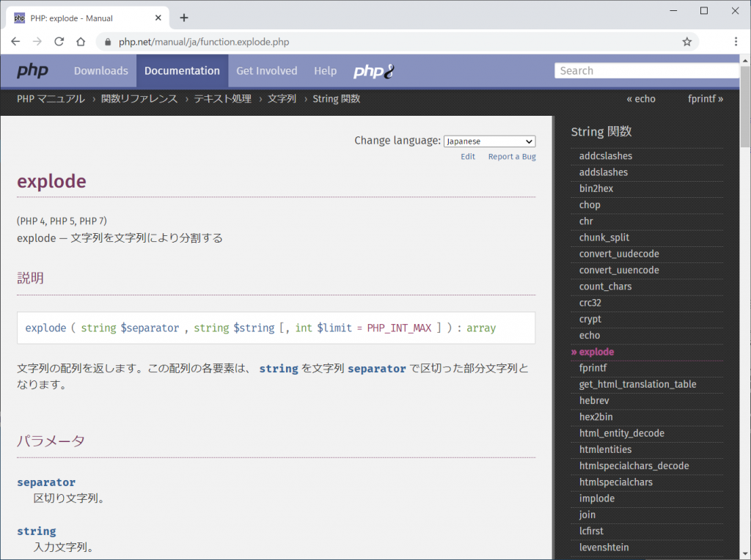This screenshot has width=751, height=560.
Task: Reload the current page
Action: click(59, 42)
